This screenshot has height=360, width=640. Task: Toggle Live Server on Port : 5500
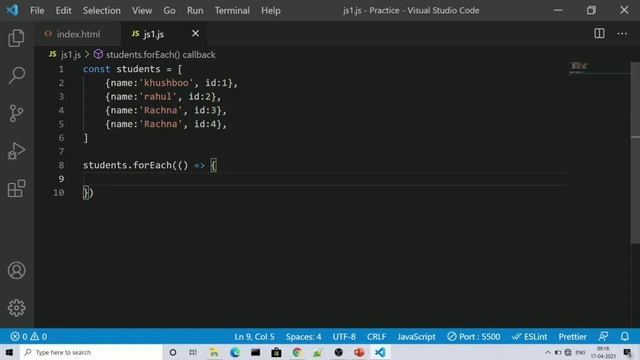(x=473, y=336)
